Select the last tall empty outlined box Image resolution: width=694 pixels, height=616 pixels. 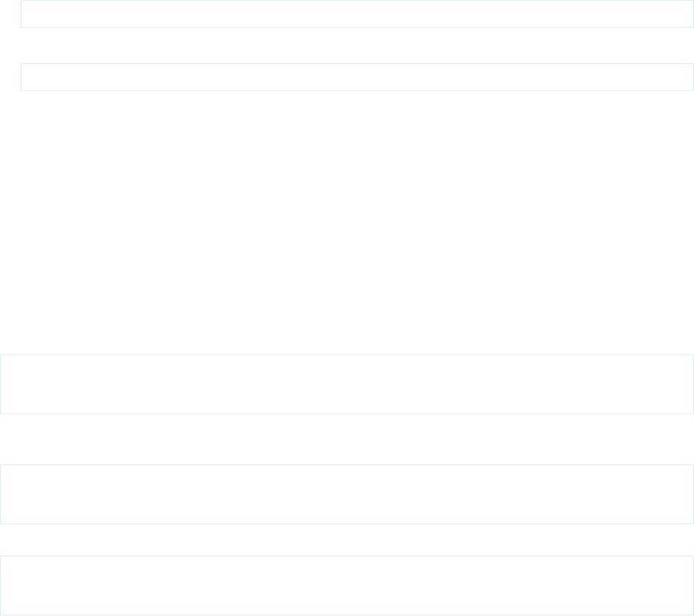coord(347,585)
